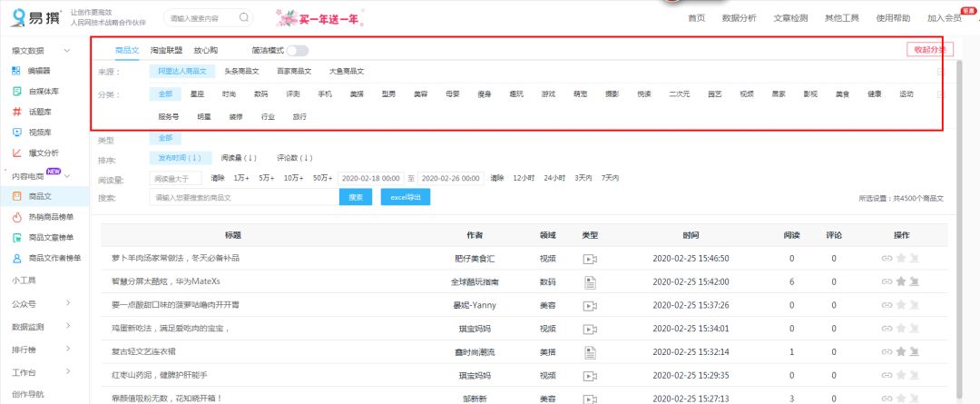Star the 复古轻文艺连衣裙 article row
The image size is (980, 404).
coord(901,351)
